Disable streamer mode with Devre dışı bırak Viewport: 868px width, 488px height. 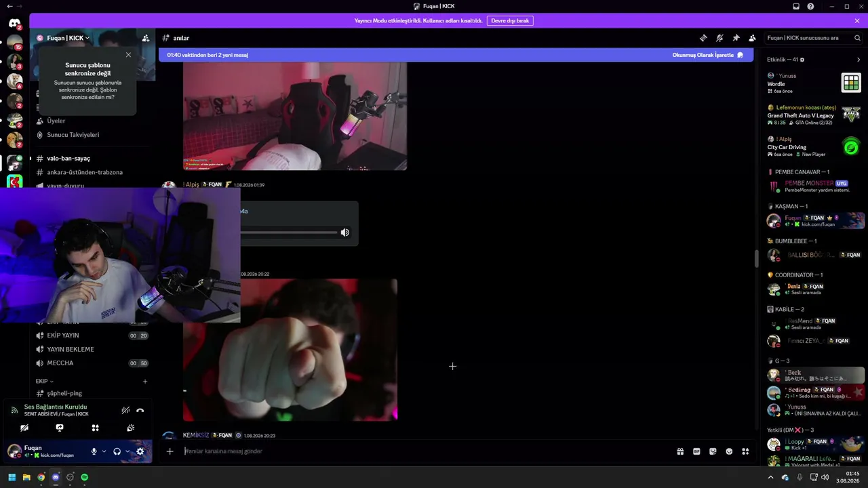tap(510, 21)
